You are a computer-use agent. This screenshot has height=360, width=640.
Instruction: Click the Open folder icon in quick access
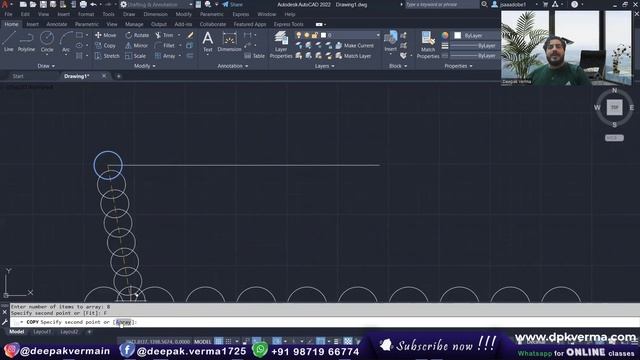[x=33, y=4]
